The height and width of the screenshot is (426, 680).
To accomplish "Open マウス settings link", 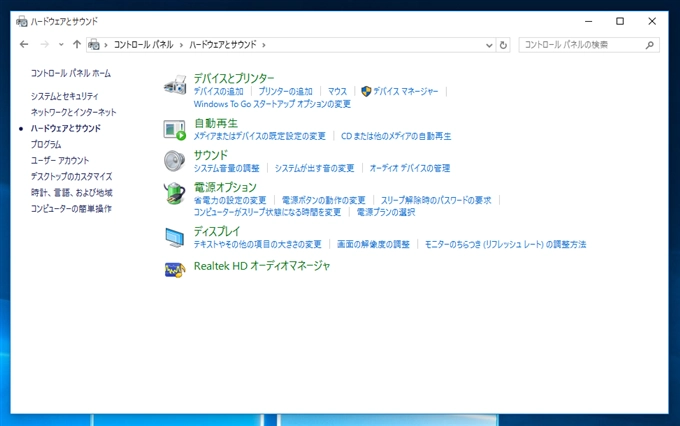I will (337, 91).
